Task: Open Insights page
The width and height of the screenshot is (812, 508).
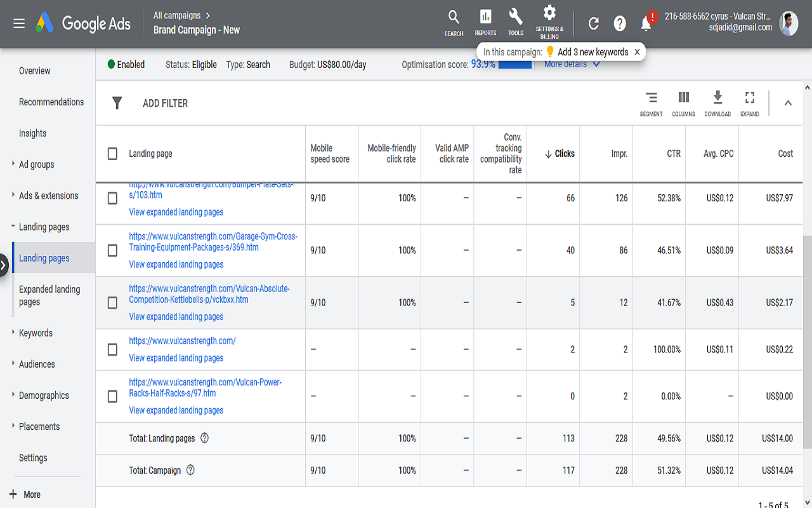Action: (x=32, y=133)
